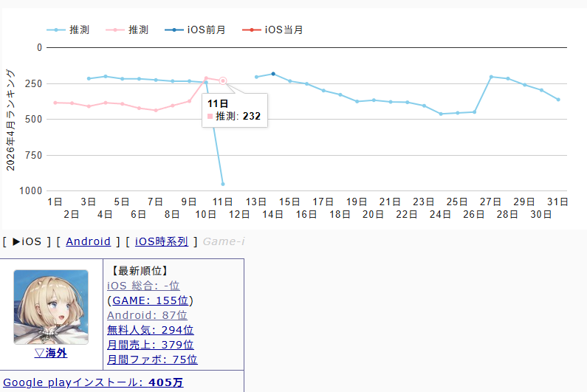This screenshot has width=587, height=392.
Task: Click the 7日 pink data point
Action: click(x=156, y=111)
